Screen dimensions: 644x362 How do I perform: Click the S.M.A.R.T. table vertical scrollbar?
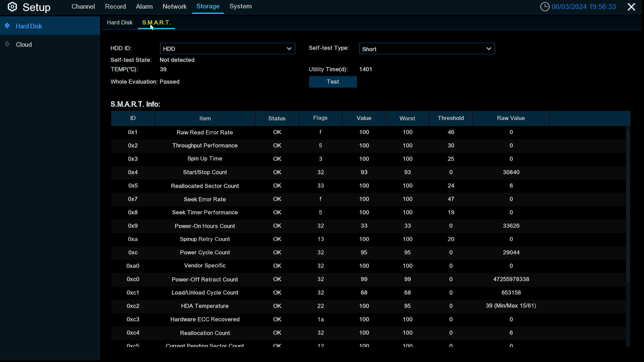(x=628, y=204)
